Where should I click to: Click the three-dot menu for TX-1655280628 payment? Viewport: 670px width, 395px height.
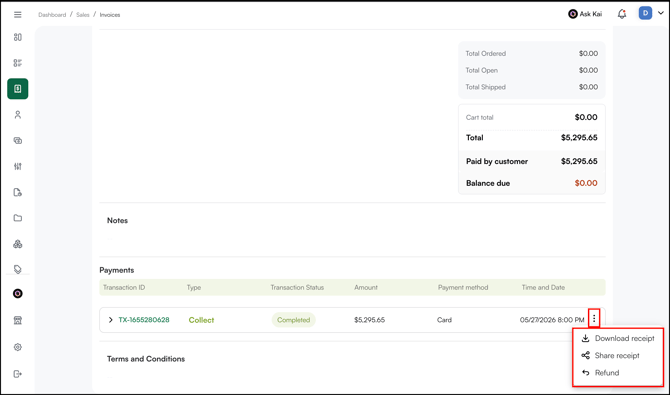(594, 318)
